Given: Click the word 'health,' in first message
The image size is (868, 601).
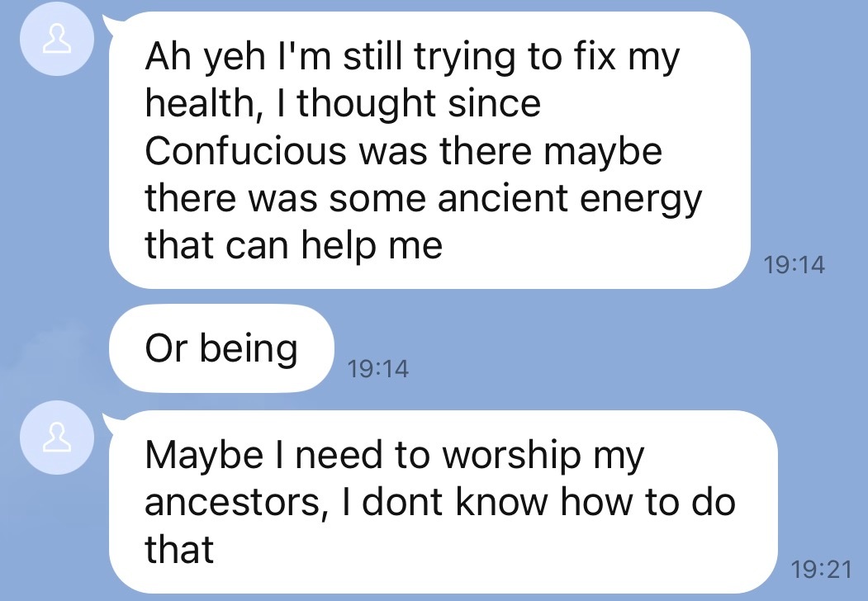Looking at the screenshot, I should tap(204, 104).
